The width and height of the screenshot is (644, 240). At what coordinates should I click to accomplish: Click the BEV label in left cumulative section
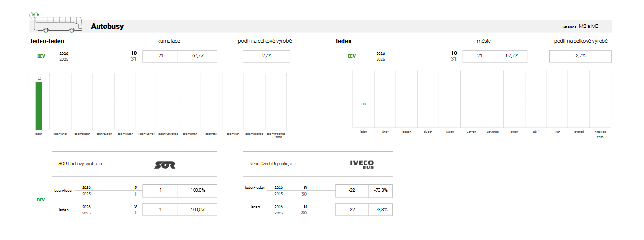[41, 56]
